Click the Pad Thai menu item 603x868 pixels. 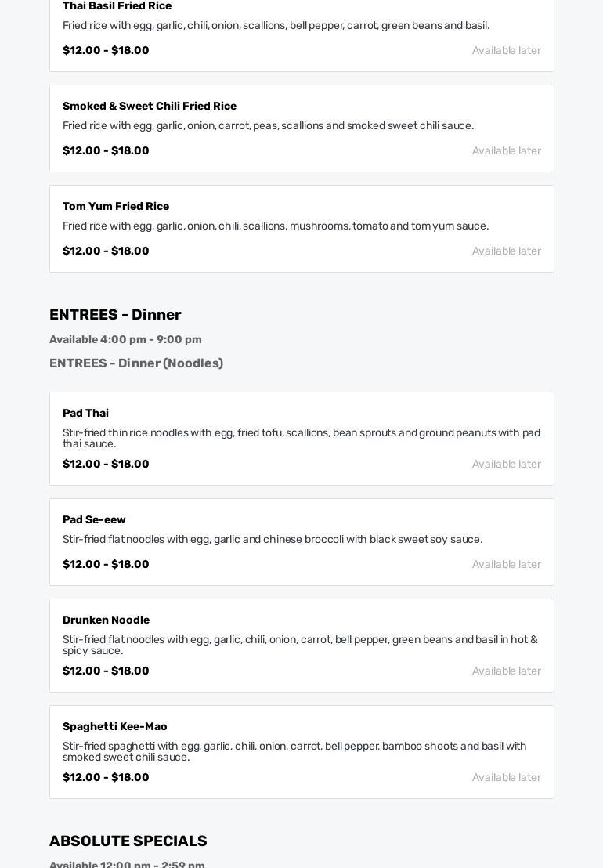click(301, 439)
